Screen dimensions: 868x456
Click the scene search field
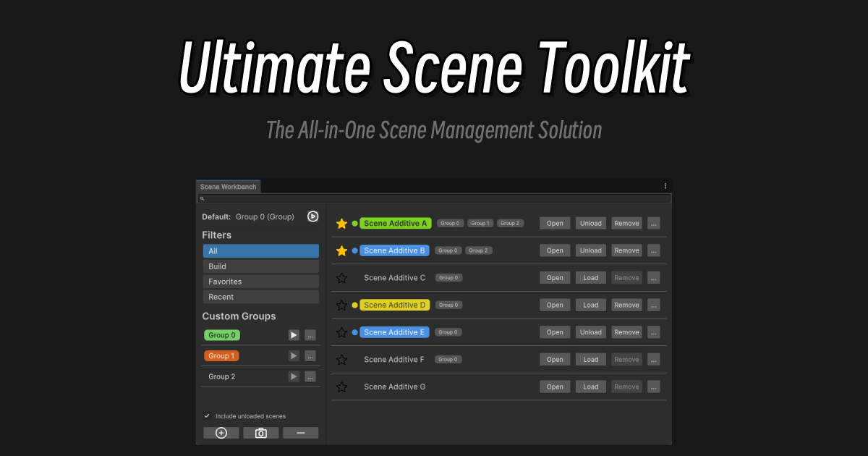point(434,198)
